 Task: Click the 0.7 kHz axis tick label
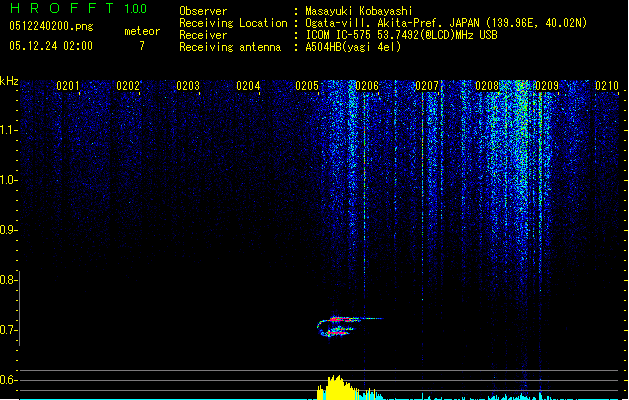[8, 330]
